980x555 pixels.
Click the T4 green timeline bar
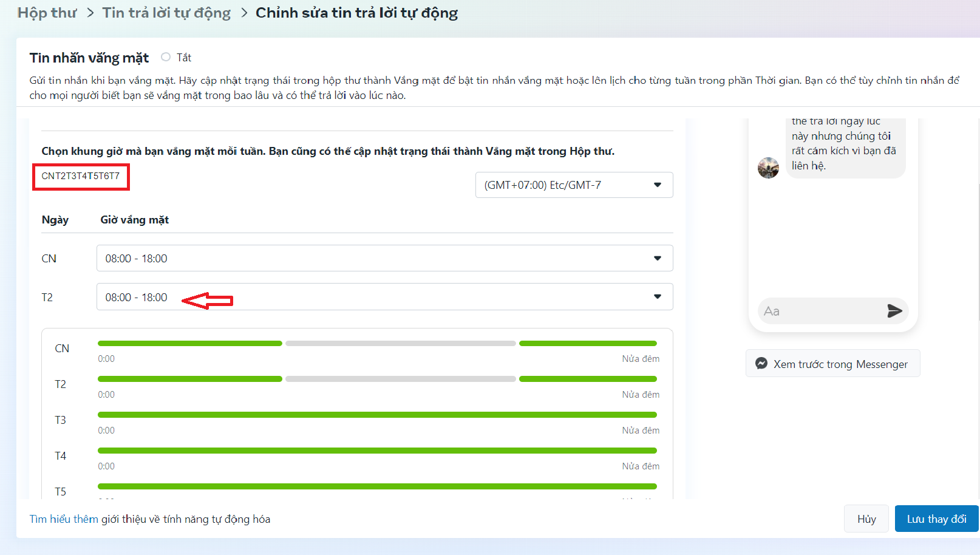[x=376, y=451]
